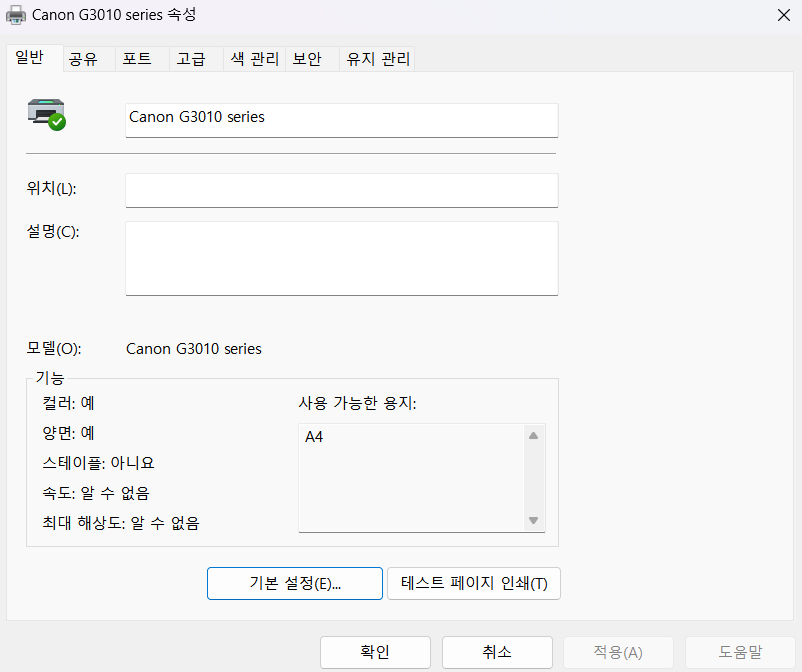The image size is (802, 672).
Task: Click the printer status icon with green checkmark
Action: (47, 115)
